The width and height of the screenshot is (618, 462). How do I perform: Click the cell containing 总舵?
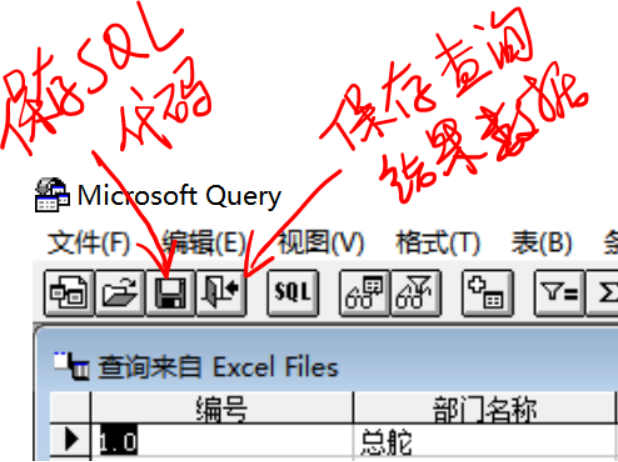point(484,442)
